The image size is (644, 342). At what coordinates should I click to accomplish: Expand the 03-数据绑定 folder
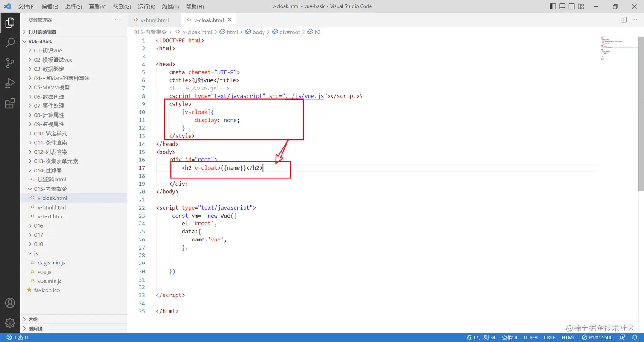(74, 69)
